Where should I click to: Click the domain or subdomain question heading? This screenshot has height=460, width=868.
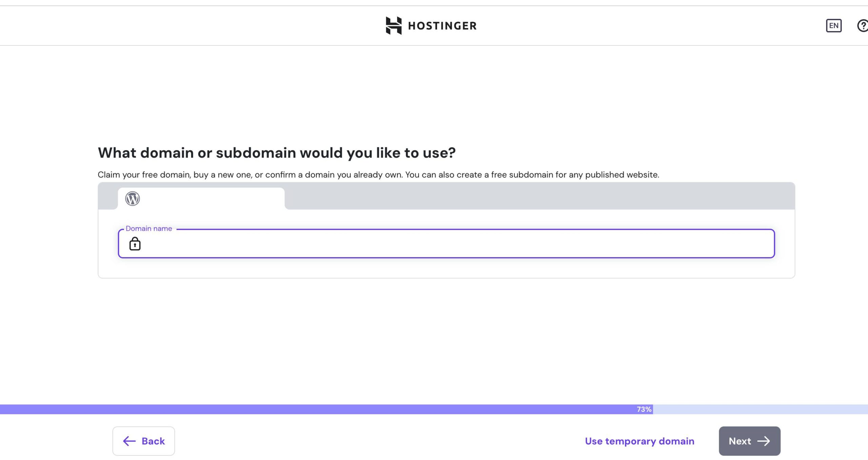point(276,153)
